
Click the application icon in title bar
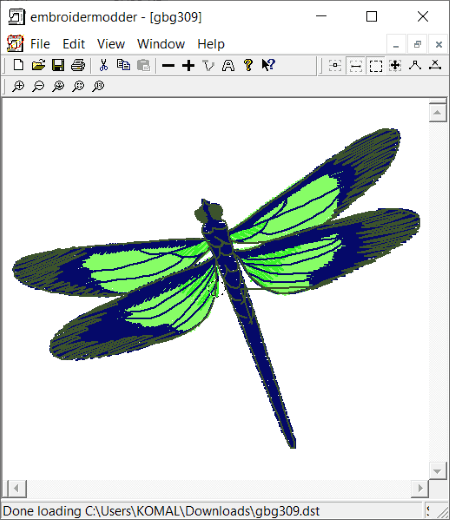(x=16, y=17)
